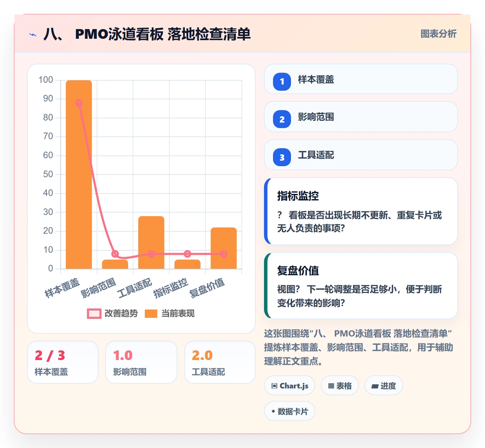
Task: Click the trend line point above 复盘价值
Action: [x=224, y=254]
